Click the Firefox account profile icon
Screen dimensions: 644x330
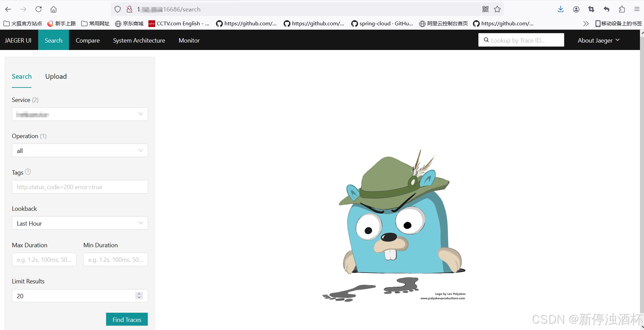(x=576, y=9)
